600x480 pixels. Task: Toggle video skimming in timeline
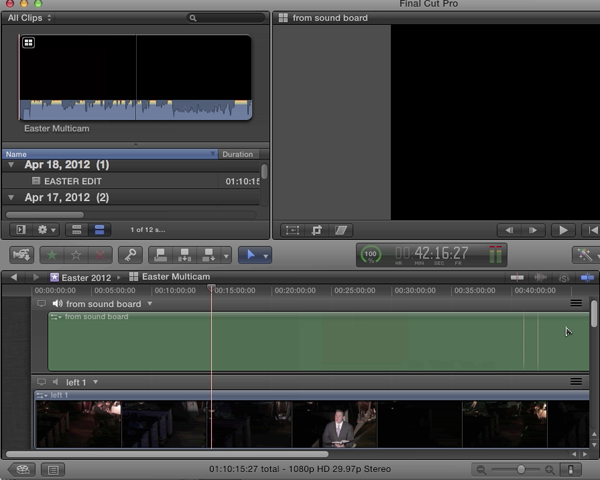coord(517,278)
